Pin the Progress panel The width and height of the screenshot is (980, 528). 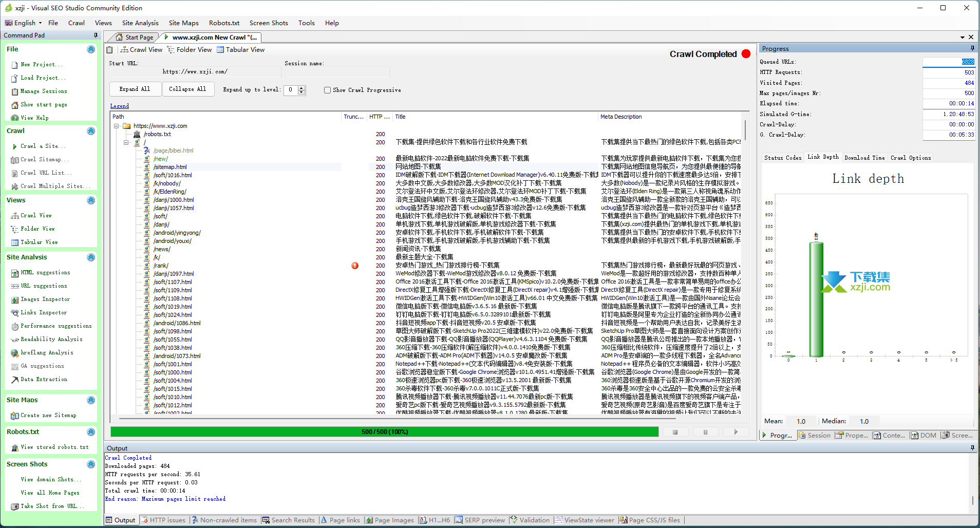point(972,48)
